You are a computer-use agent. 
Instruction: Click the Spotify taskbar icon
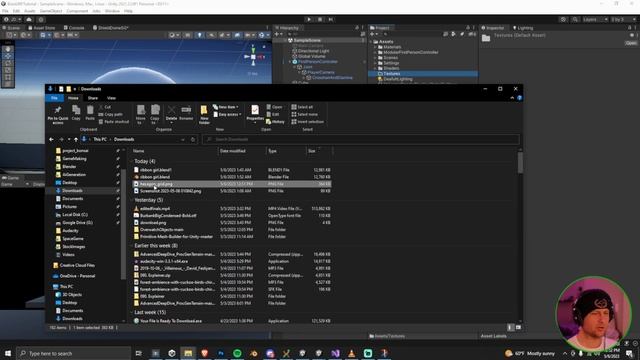coord(237,353)
